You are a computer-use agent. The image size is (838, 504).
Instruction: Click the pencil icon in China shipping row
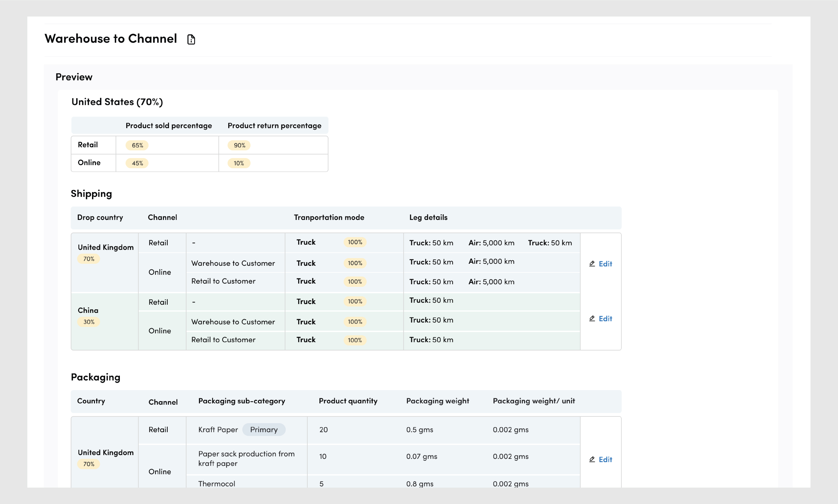click(592, 319)
